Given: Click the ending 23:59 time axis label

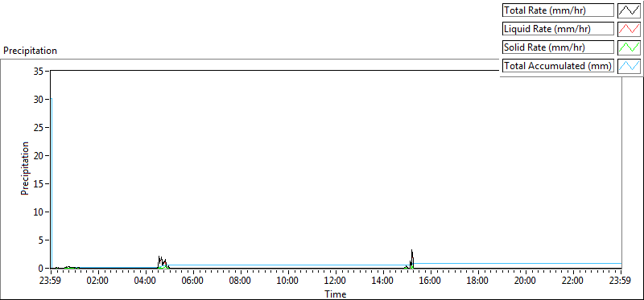Looking at the screenshot, I should pos(621,282).
